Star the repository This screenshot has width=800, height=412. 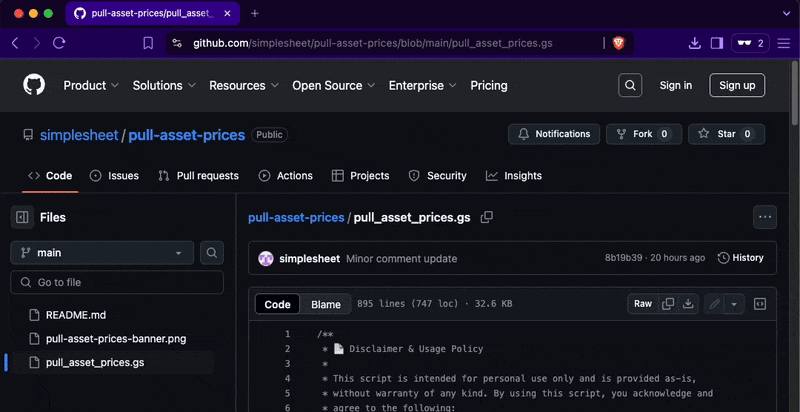point(727,134)
